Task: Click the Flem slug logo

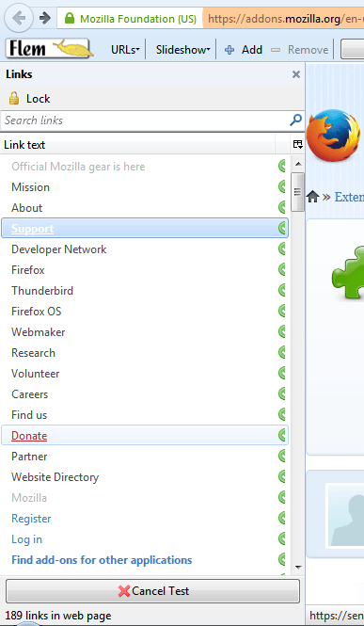Action: 50,49
